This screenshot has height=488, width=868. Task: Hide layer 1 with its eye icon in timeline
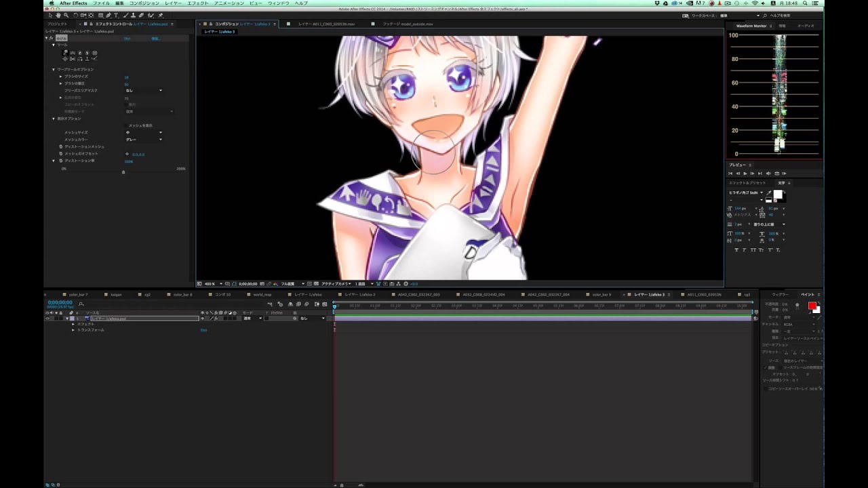[x=47, y=319]
